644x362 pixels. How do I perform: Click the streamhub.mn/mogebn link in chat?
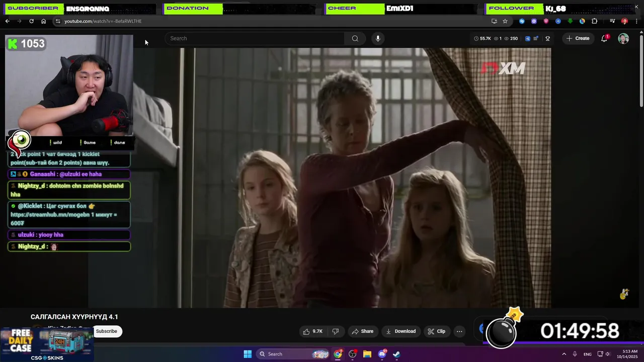(x=49, y=214)
